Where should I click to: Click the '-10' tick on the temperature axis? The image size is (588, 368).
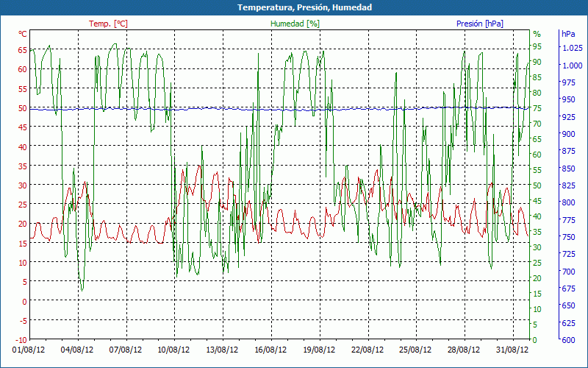point(21,340)
